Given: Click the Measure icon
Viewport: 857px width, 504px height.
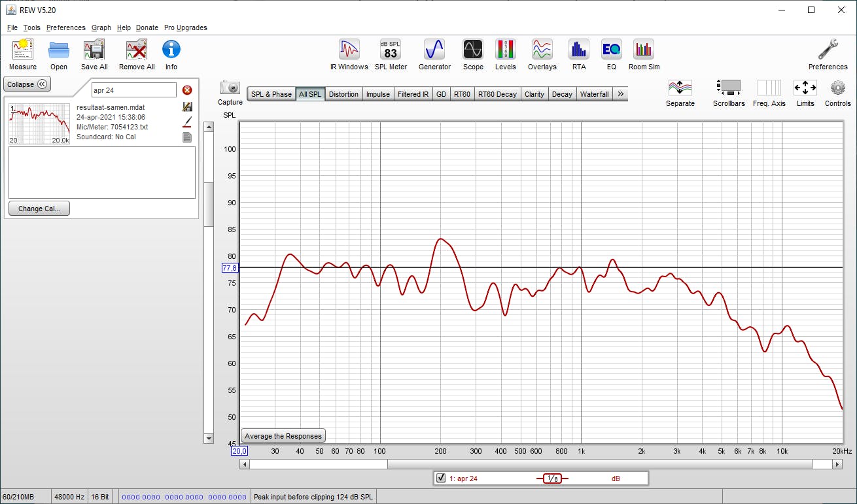Looking at the screenshot, I should point(23,50).
